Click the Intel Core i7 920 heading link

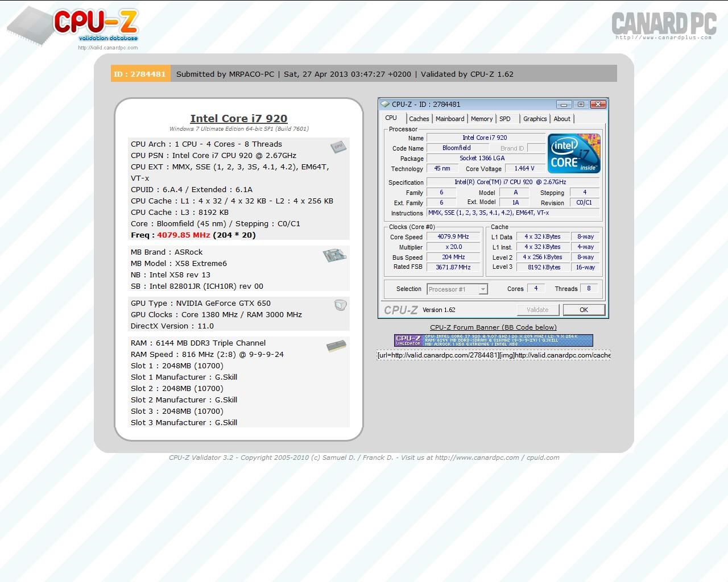click(x=239, y=118)
